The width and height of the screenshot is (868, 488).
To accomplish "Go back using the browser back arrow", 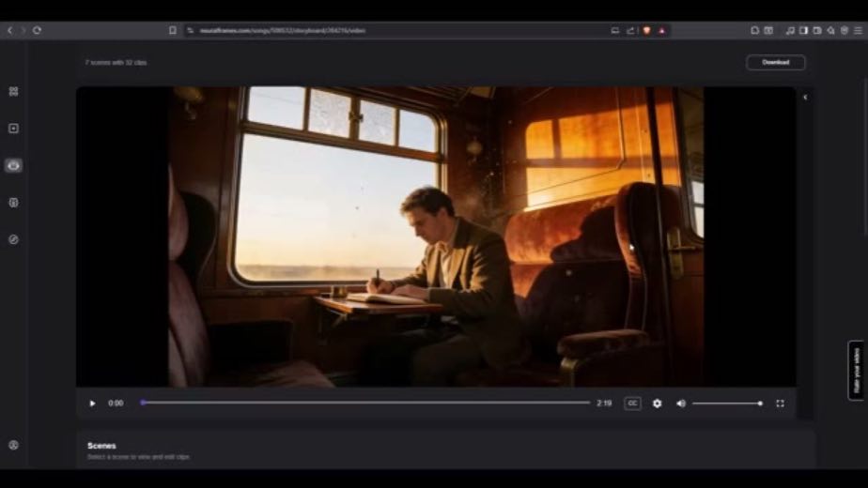I will click(10, 30).
